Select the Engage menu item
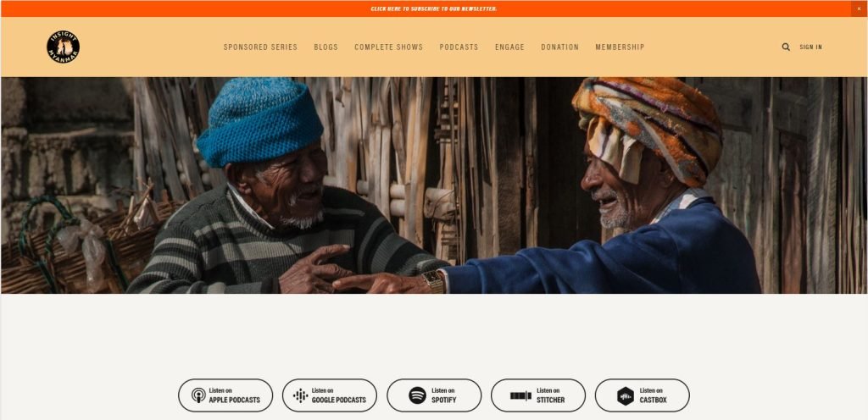The height and width of the screenshot is (420, 868). pyautogui.click(x=509, y=47)
